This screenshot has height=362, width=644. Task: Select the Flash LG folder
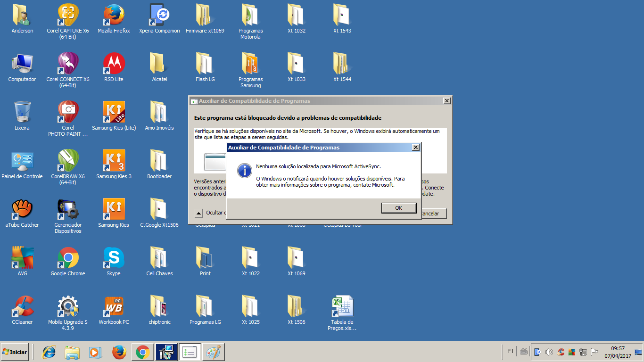pos(205,67)
